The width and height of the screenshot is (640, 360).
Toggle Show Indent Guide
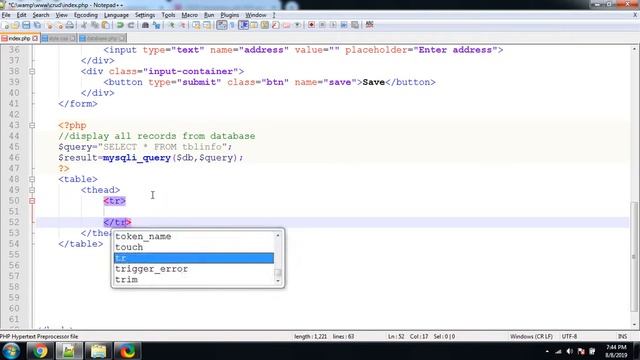(243, 25)
